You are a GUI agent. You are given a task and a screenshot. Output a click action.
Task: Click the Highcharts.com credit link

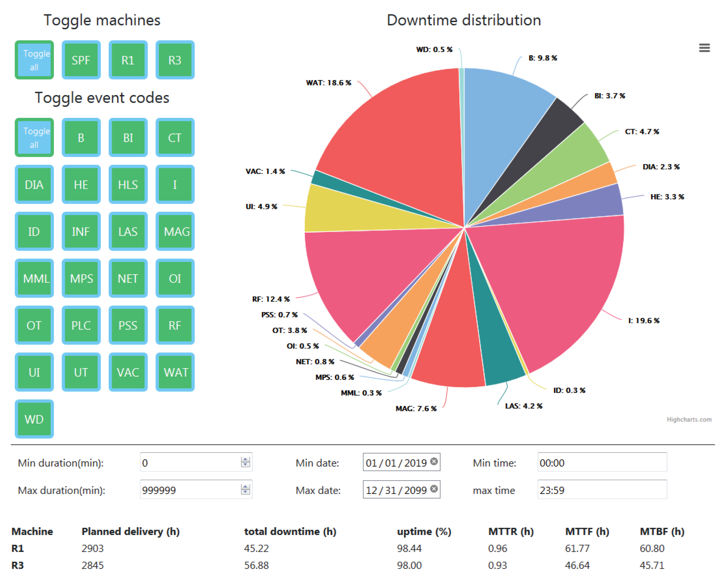689,419
